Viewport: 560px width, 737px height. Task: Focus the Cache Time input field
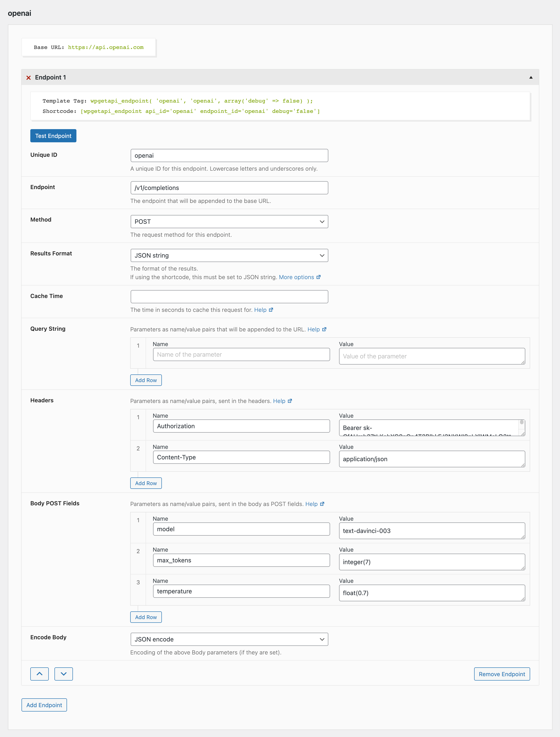click(x=229, y=297)
